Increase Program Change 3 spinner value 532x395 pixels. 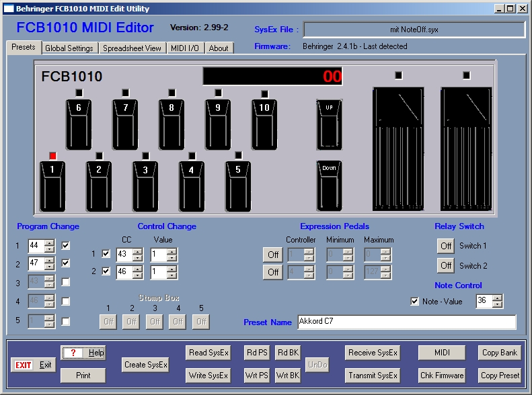[x=50, y=279]
